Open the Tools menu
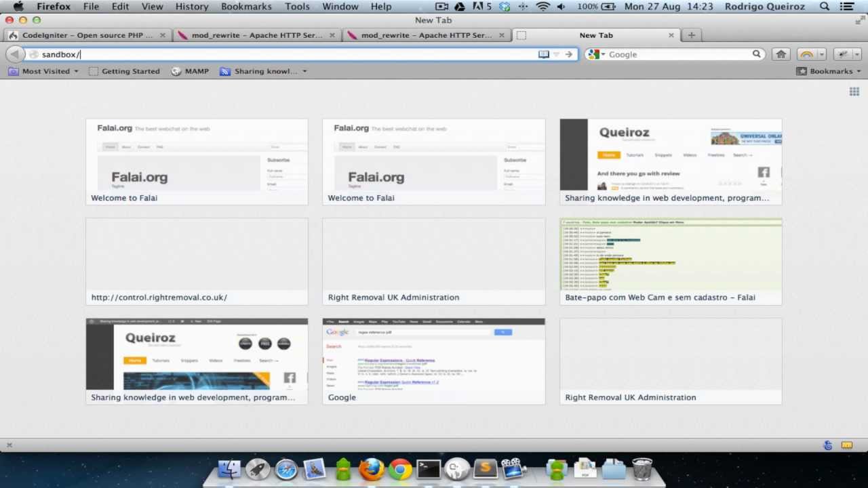 pos(297,6)
